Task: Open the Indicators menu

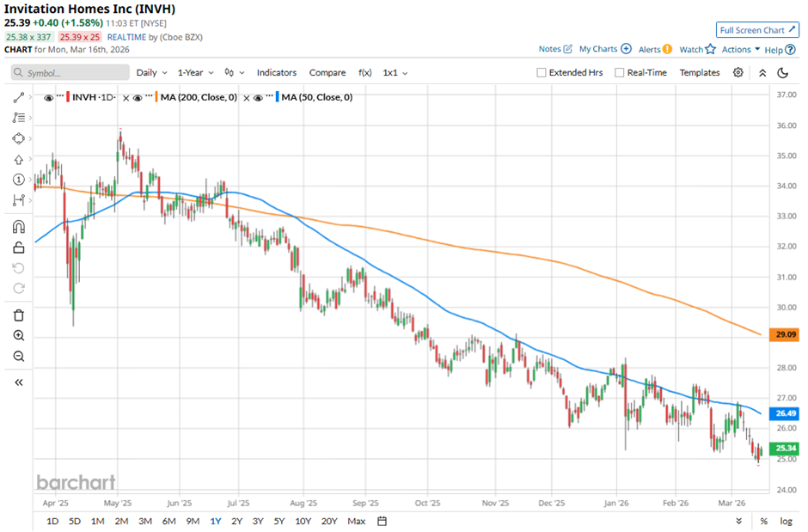Action: [276, 73]
